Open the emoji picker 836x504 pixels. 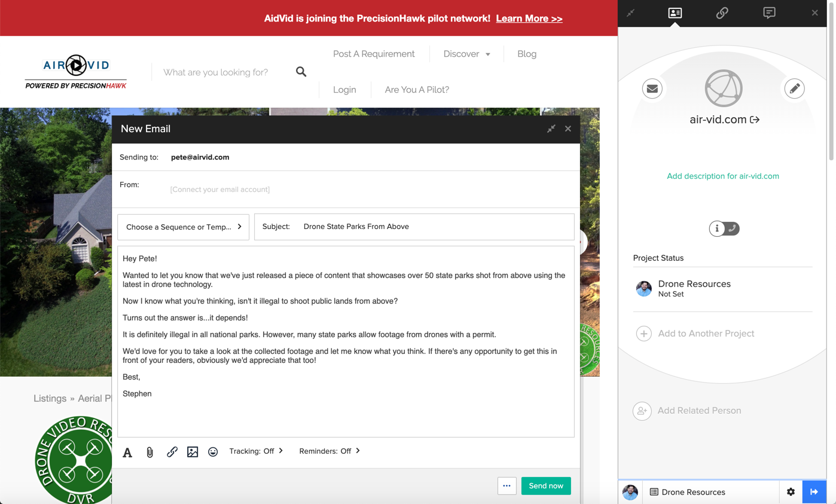click(x=213, y=452)
